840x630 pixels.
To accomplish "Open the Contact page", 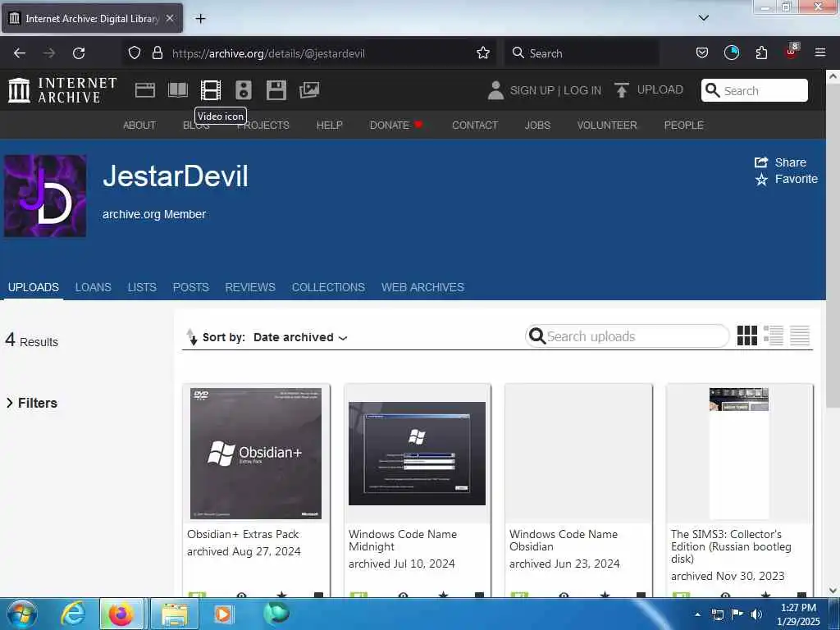I will [475, 125].
